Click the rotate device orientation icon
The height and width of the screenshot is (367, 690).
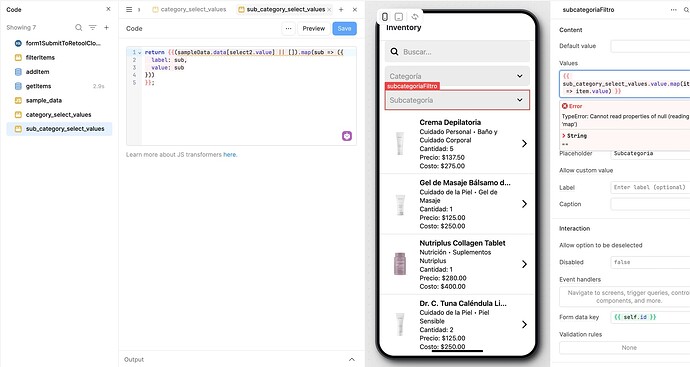[415, 17]
